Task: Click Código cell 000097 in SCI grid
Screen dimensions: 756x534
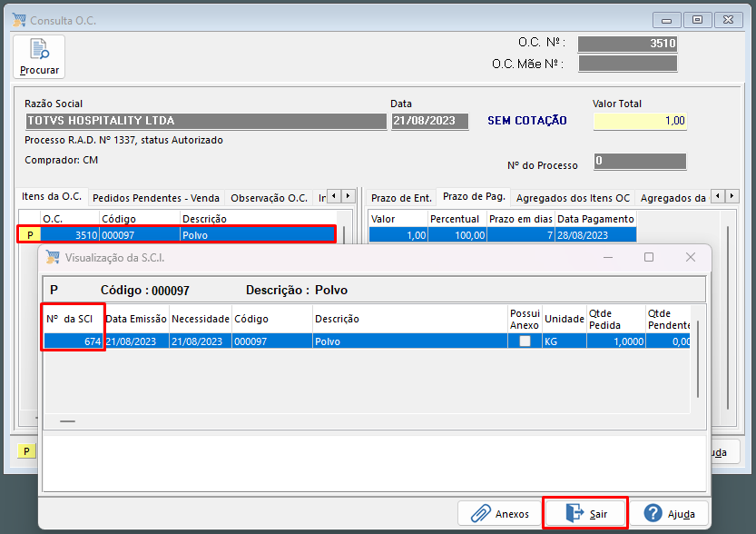Action: [272, 341]
